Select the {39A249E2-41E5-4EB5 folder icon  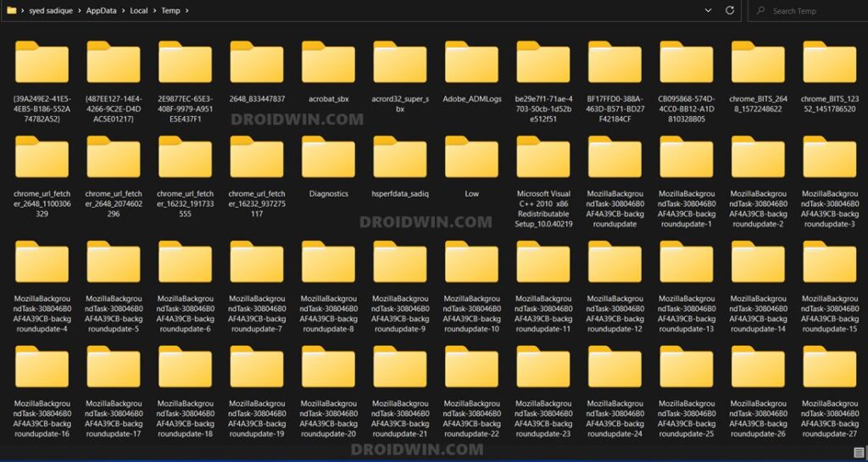(x=42, y=62)
